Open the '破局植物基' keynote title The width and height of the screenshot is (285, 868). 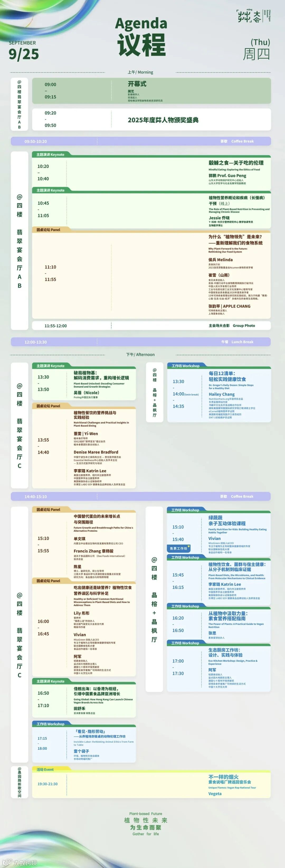101,375
